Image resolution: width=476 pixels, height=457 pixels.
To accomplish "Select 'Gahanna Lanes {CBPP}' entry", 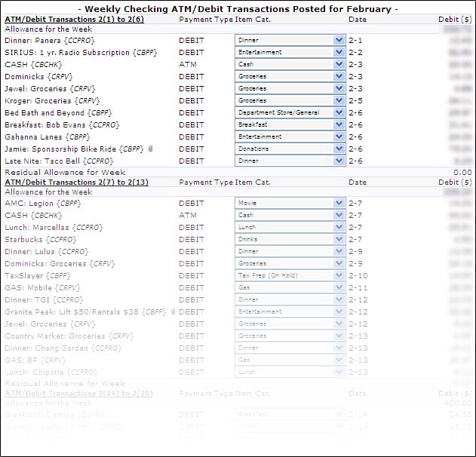I will pos(48,136).
